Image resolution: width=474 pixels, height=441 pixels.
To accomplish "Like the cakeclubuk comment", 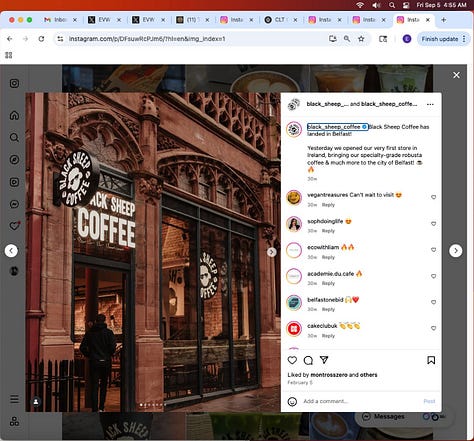I will pos(433,328).
